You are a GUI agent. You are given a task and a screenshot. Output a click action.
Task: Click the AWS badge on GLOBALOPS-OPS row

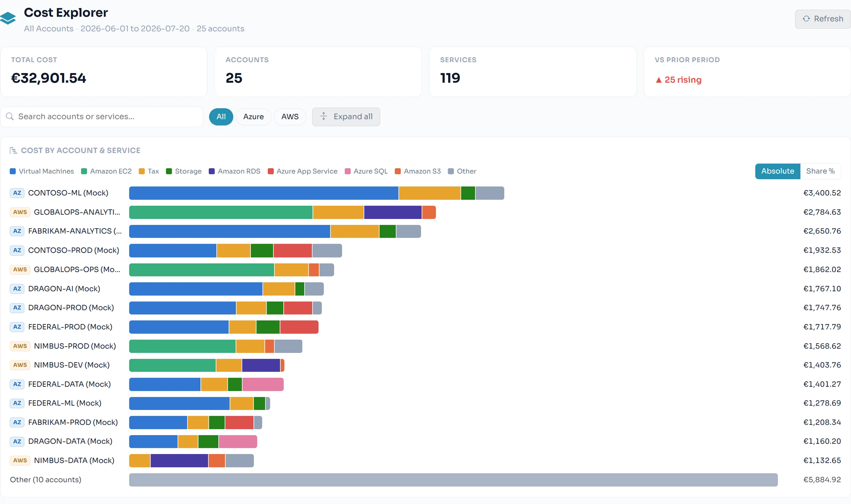click(x=20, y=269)
